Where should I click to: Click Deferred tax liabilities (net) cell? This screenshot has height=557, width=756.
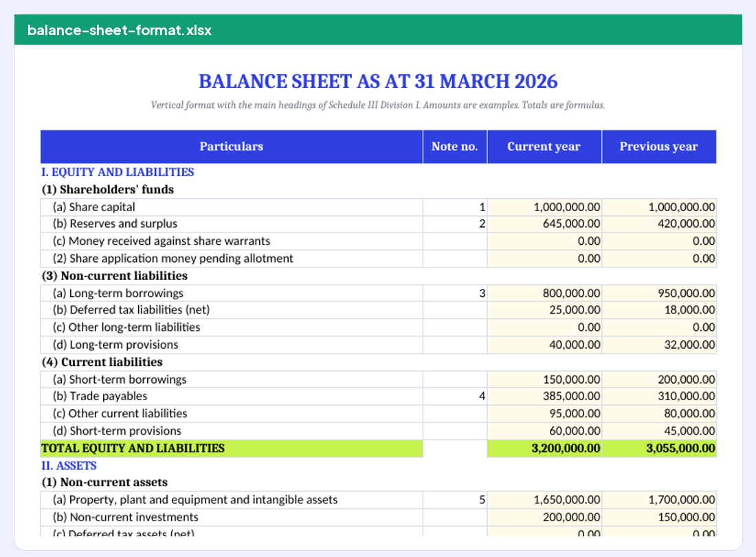232,310
